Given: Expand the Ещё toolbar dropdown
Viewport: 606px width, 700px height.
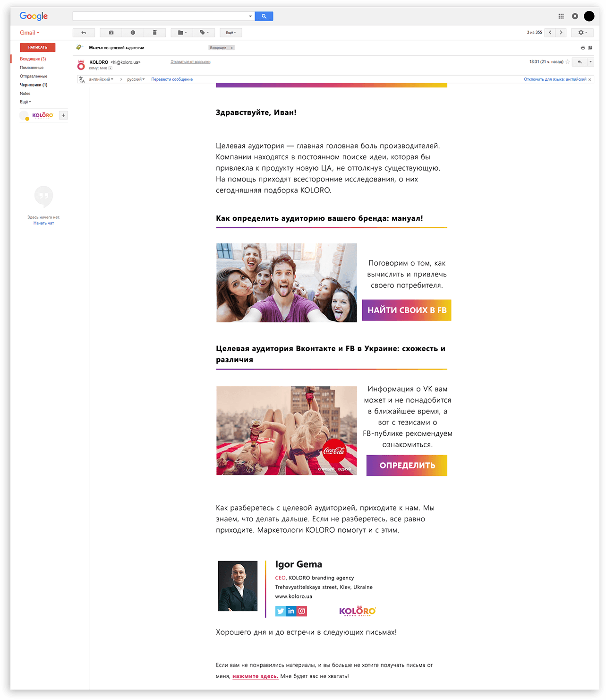Looking at the screenshot, I should tap(230, 33).
